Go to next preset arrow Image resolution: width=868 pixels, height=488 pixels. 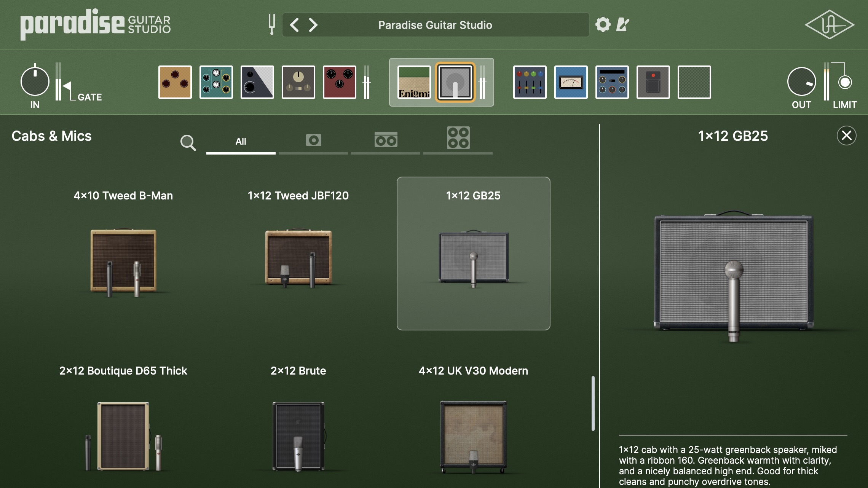click(x=313, y=25)
